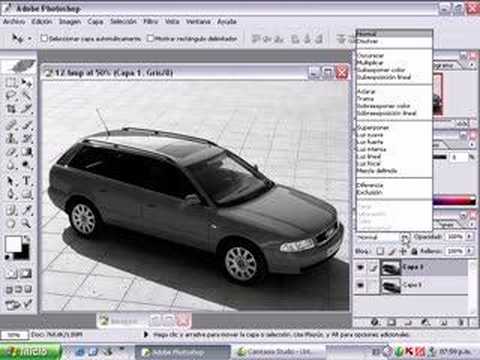Select the Move tool in toolbox

27,83
